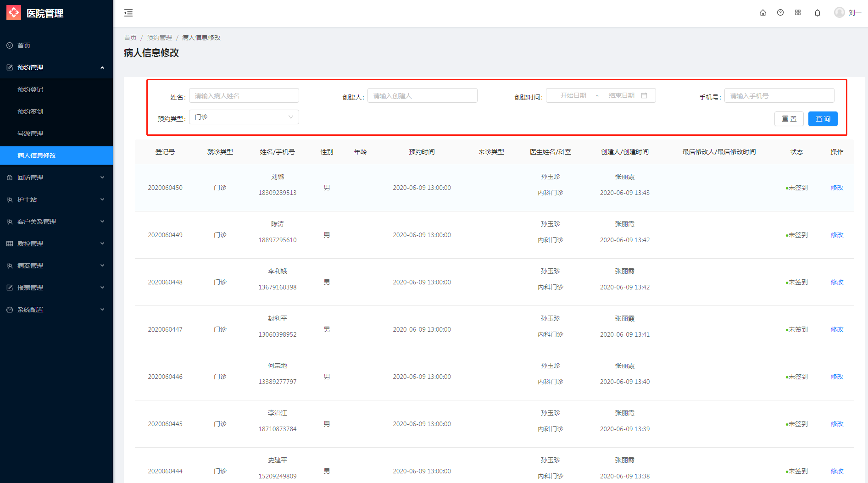Image resolution: width=868 pixels, height=483 pixels.
Task: Open the notification bell icon
Action: tap(818, 13)
